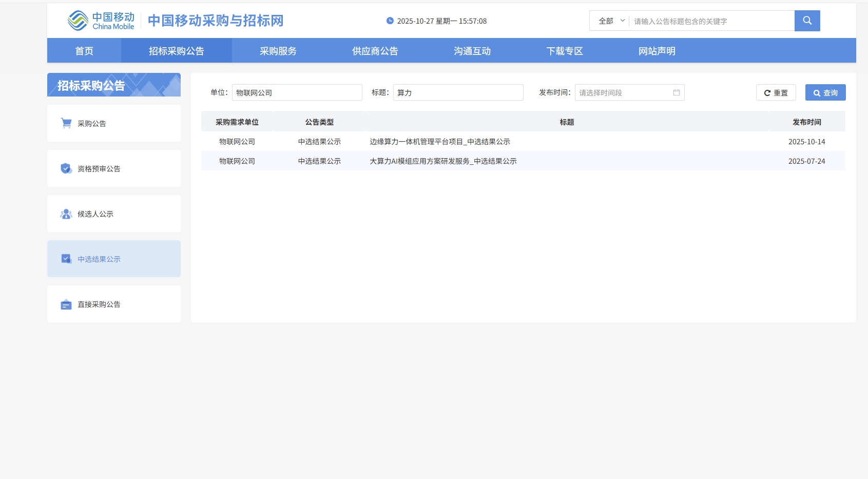Click the people icon for 候选人公示
This screenshot has width=868, height=479.
[66, 214]
